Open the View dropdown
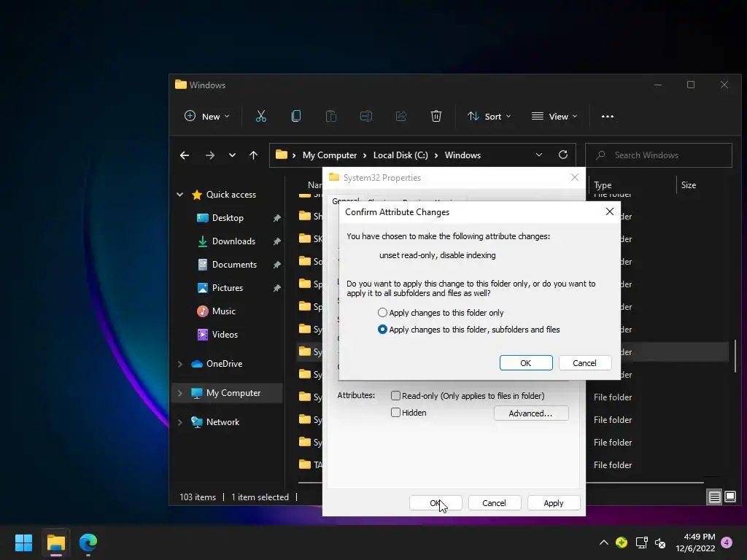The height and width of the screenshot is (560, 747). 554,116
